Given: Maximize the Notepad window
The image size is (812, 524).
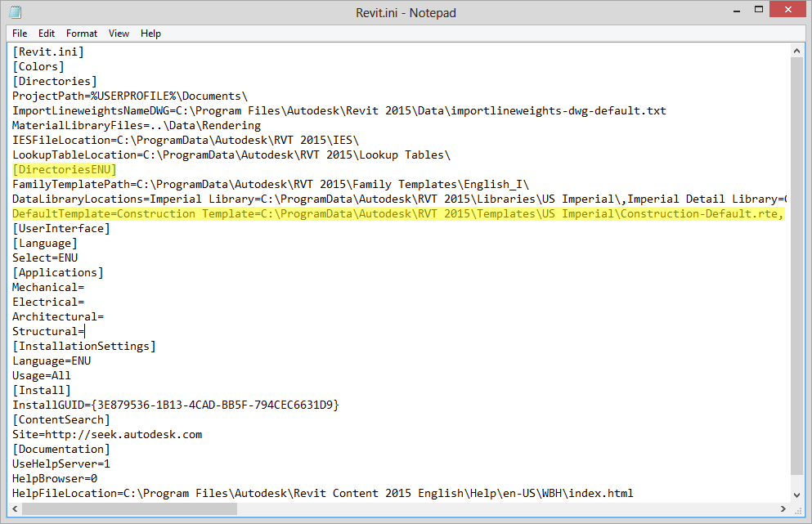Looking at the screenshot, I should 759,9.
